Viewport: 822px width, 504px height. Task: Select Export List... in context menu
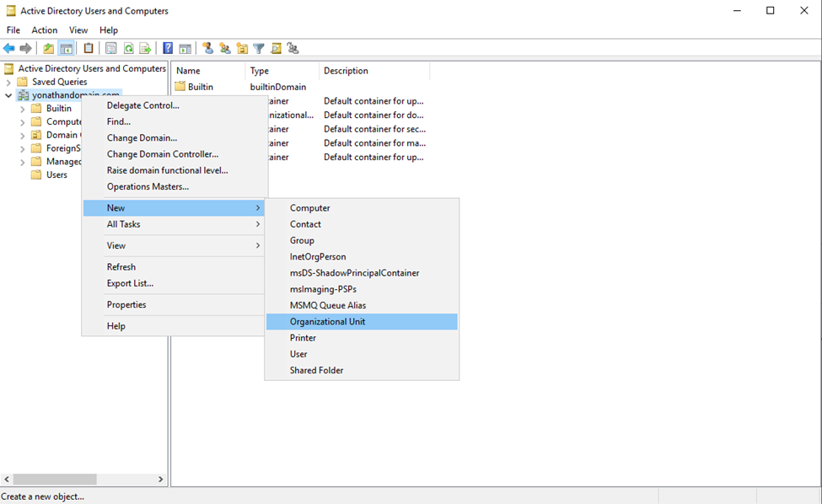coord(174,283)
